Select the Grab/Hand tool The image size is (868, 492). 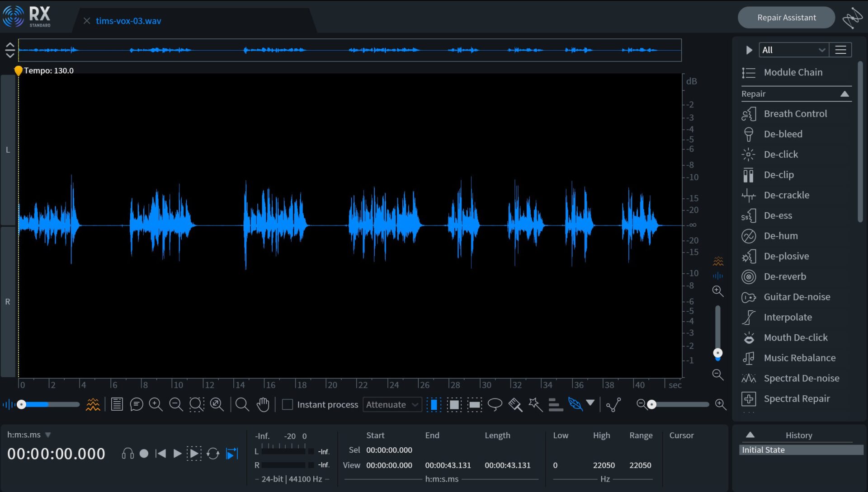(264, 404)
